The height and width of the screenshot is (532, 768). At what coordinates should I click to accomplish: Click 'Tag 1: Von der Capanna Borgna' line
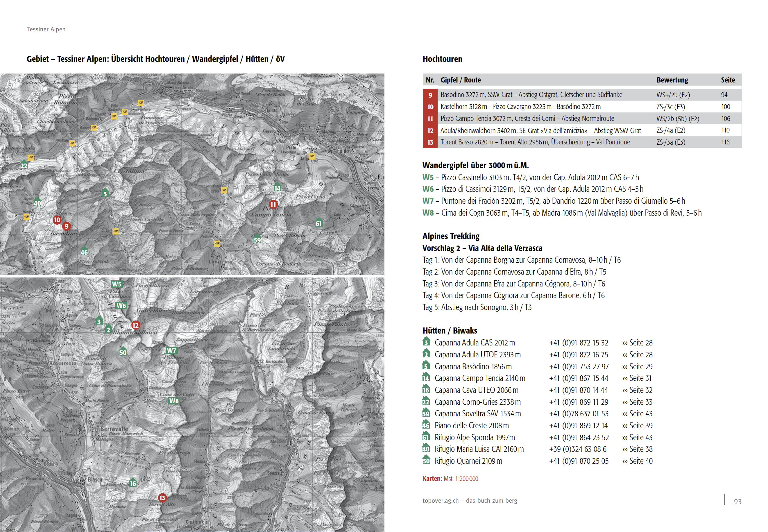(522, 260)
